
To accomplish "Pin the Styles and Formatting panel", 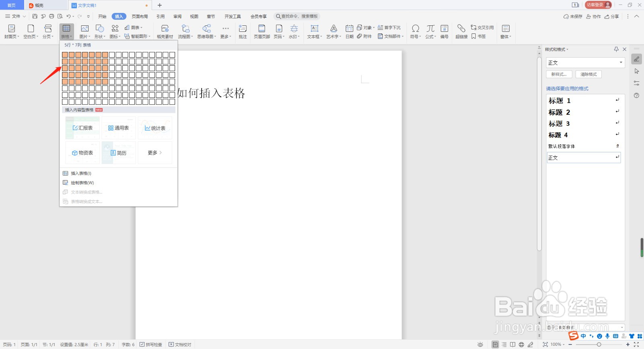I will 616,49.
